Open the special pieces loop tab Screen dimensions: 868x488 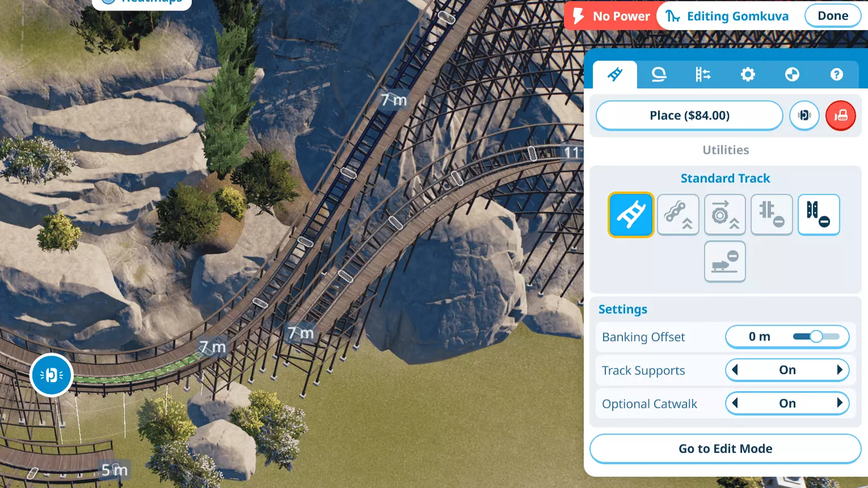coord(659,74)
